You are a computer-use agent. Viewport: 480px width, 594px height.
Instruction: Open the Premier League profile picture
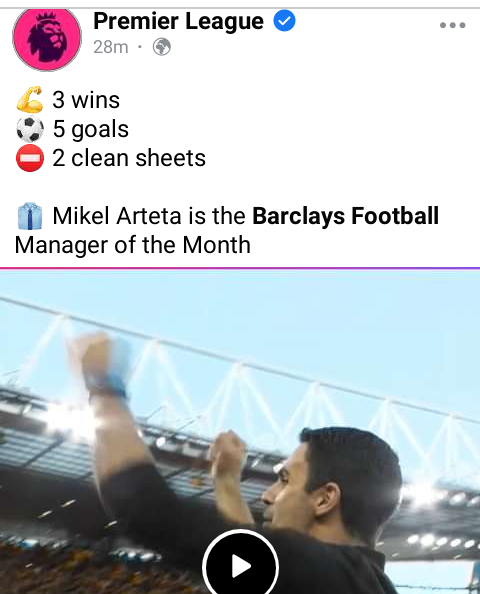click(x=47, y=38)
